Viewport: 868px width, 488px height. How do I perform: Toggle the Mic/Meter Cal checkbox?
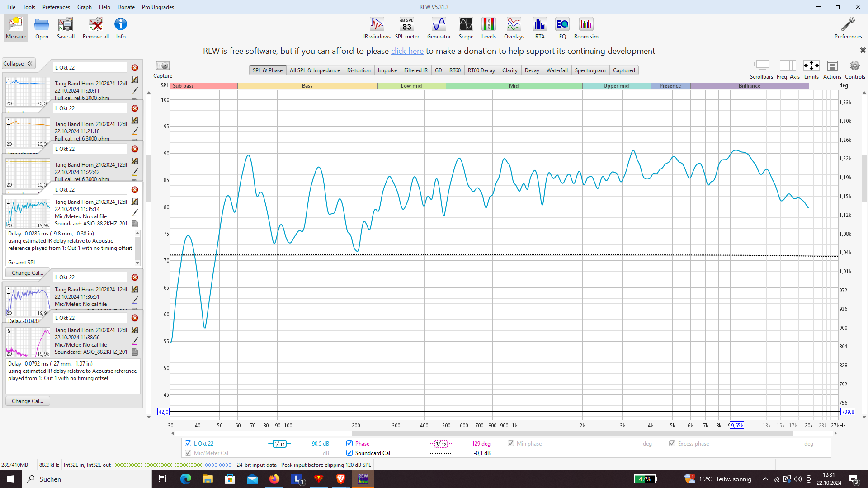pyautogui.click(x=188, y=453)
